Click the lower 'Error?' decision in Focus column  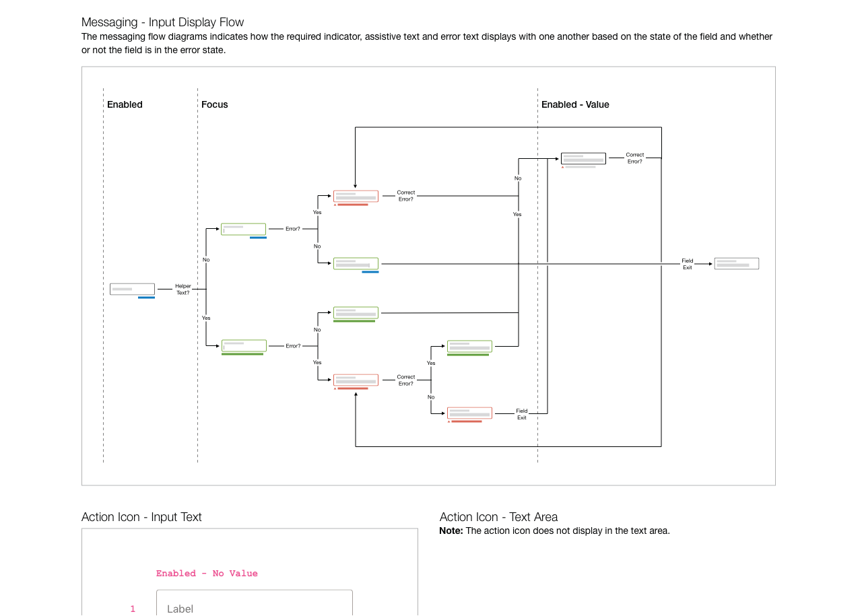(x=292, y=346)
